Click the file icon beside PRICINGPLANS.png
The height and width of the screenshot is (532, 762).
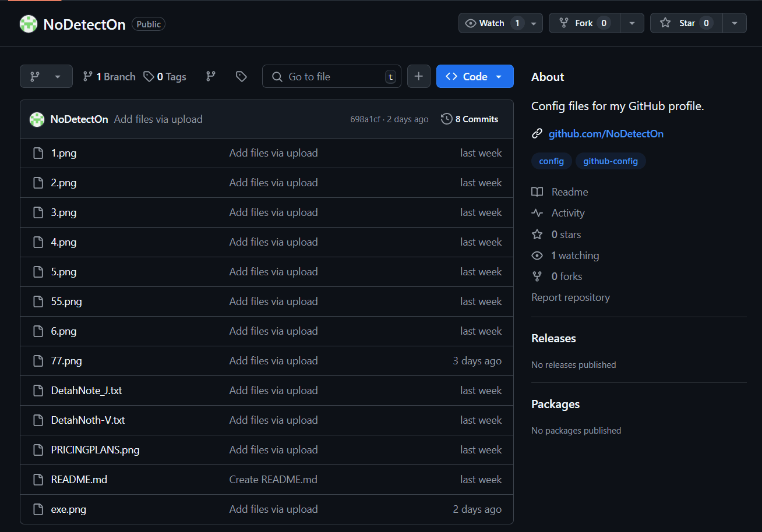point(38,450)
